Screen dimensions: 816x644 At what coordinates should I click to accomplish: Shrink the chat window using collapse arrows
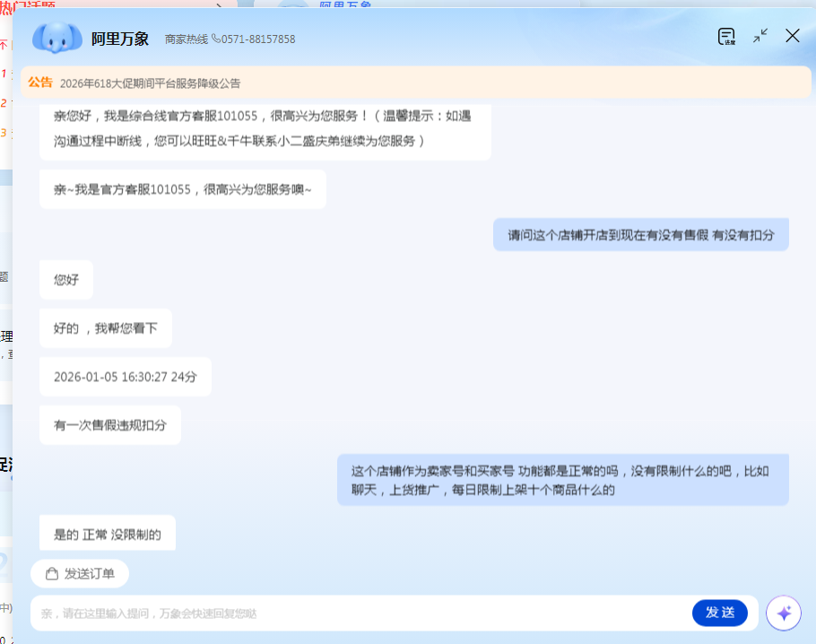pyautogui.click(x=760, y=36)
